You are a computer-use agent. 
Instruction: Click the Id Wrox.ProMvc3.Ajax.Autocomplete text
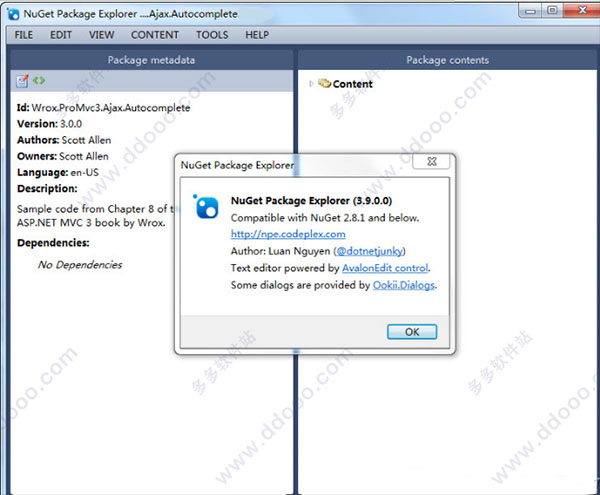pyautogui.click(x=103, y=108)
